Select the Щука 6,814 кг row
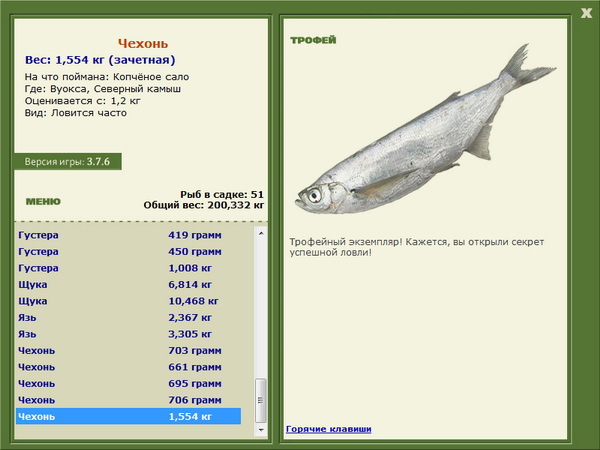 click(129, 284)
